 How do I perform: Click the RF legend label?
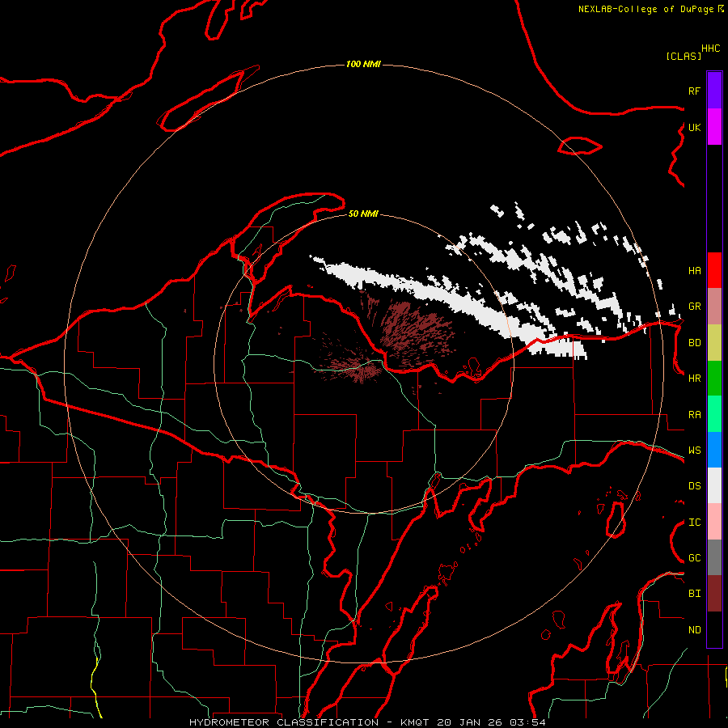tap(694, 91)
